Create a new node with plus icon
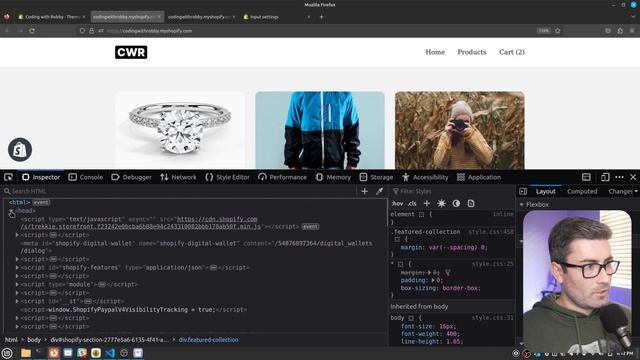Screen dimensions: 640x360 click(364, 191)
